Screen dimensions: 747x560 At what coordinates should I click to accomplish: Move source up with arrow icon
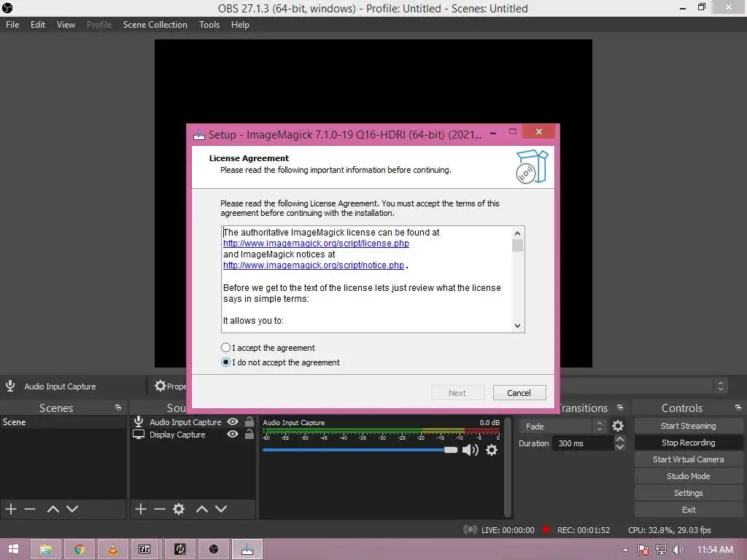click(202, 509)
